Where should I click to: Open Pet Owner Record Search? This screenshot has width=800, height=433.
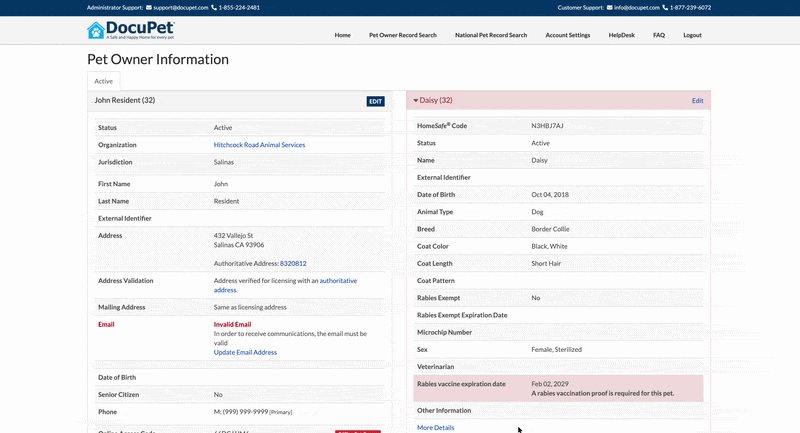point(403,35)
